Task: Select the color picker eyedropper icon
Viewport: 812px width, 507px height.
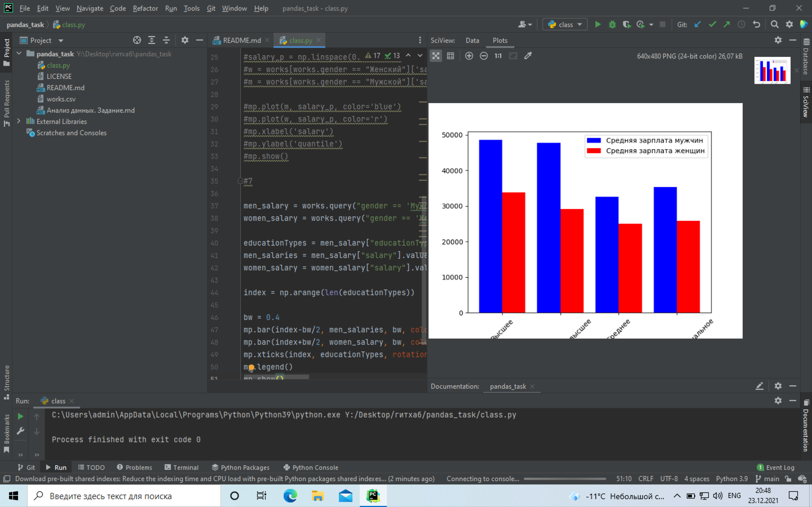Action: point(528,56)
